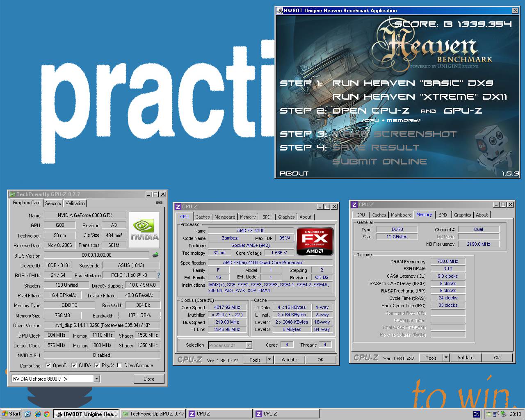Click OK in CPU-Z Memory window

tap(497, 358)
